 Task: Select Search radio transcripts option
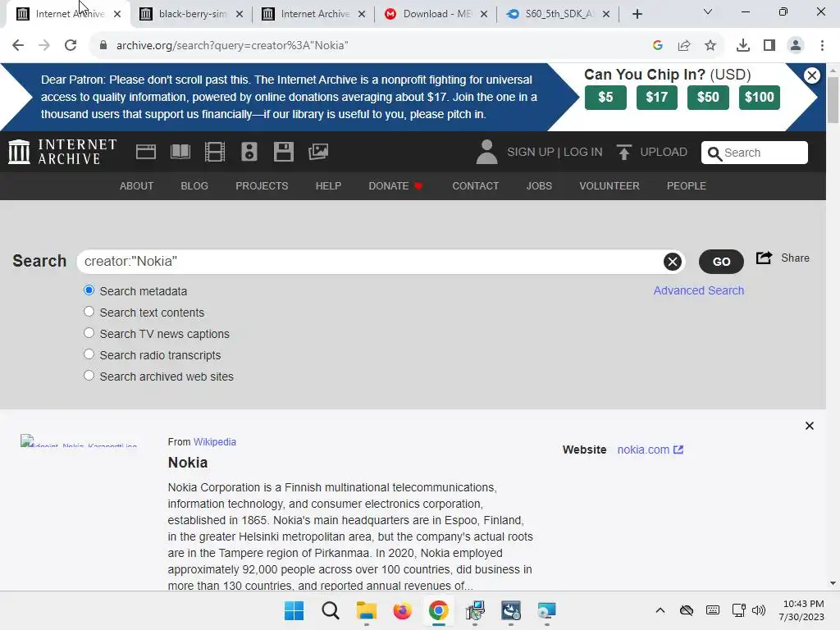(x=89, y=354)
